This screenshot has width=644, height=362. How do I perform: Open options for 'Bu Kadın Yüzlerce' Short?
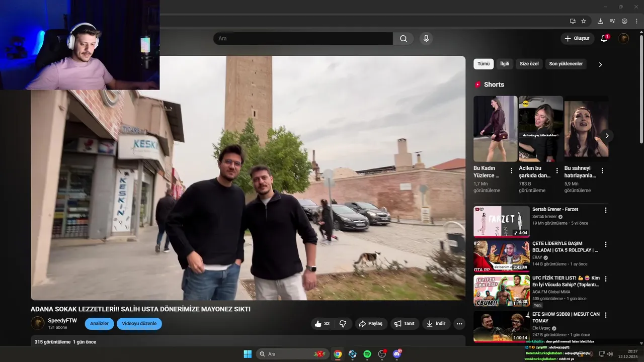tap(512, 171)
